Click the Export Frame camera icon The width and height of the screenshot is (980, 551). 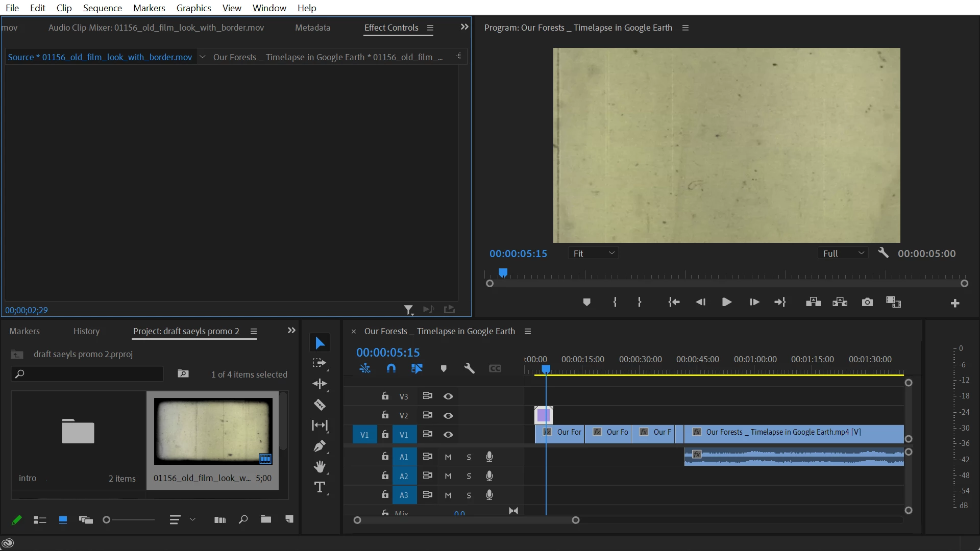[x=867, y=303]
